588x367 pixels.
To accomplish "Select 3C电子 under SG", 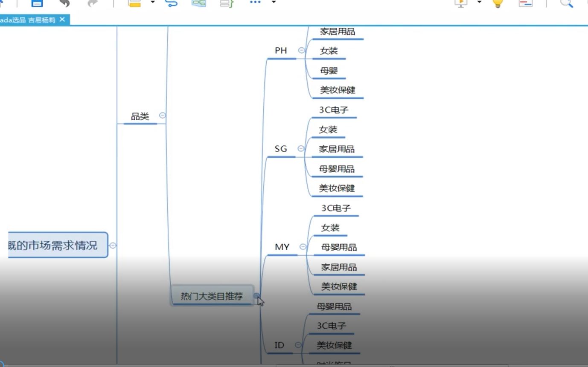I will [334, 110].
